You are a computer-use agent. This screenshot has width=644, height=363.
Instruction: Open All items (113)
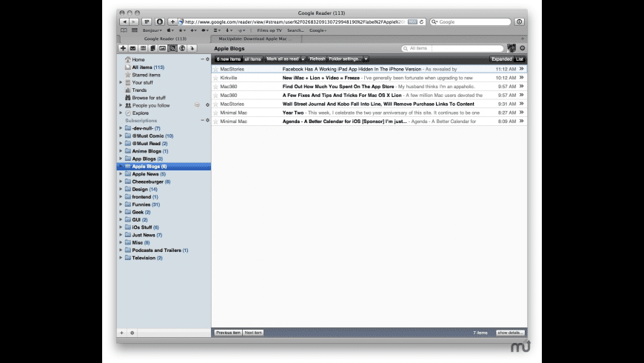[x=148, y=67]
